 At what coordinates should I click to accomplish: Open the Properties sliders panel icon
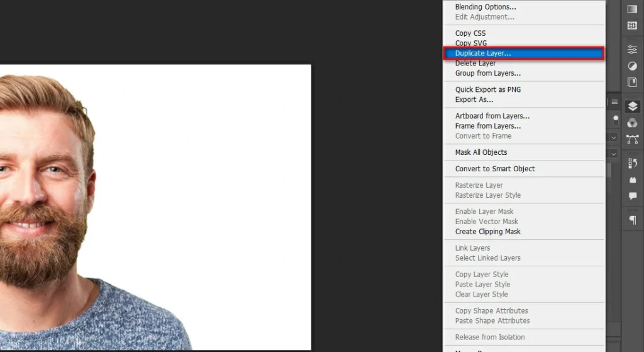632,50
